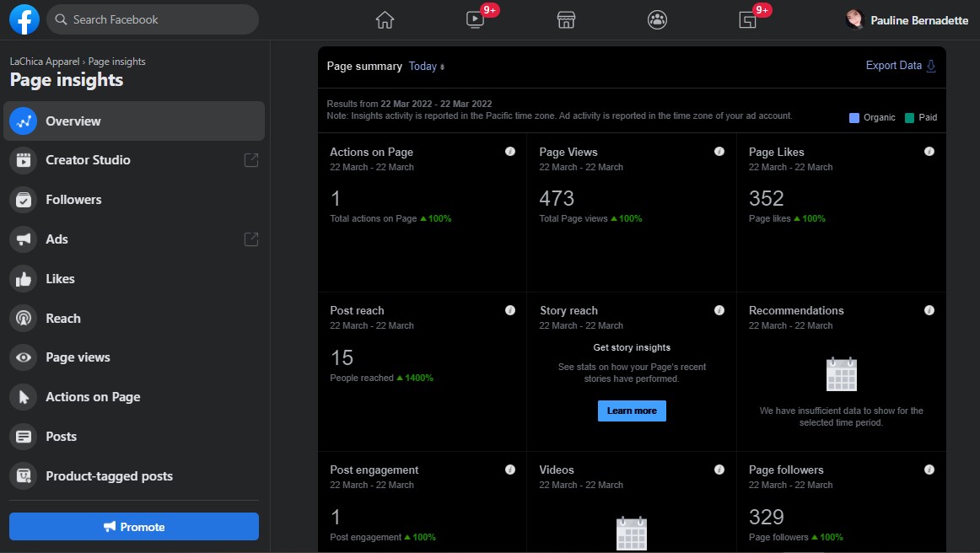Open Creator Studio from sidebar
This screenshot has width=980, height=553.
pos(134,160)
